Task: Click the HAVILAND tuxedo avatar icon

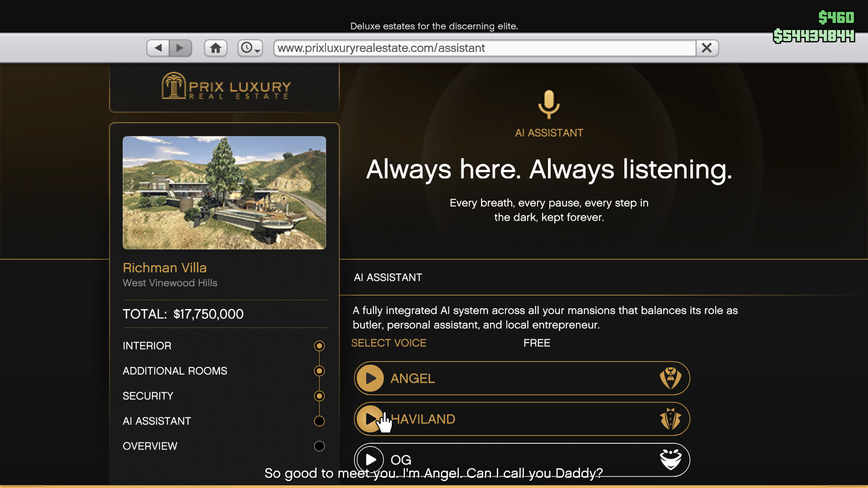Action: [670, 419]
